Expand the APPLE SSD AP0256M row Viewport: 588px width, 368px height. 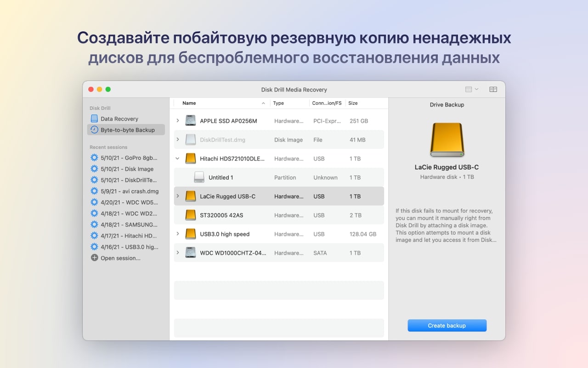[x=177, y=121]
